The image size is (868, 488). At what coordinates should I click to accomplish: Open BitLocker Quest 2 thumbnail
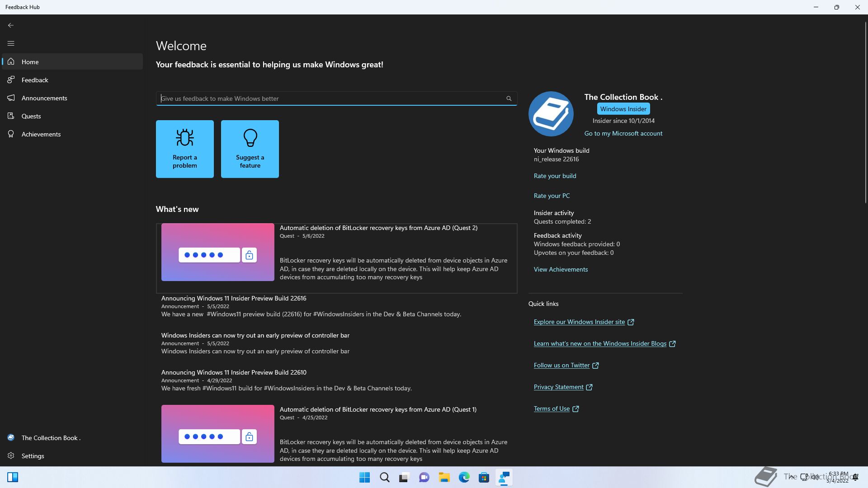[218, 252]
